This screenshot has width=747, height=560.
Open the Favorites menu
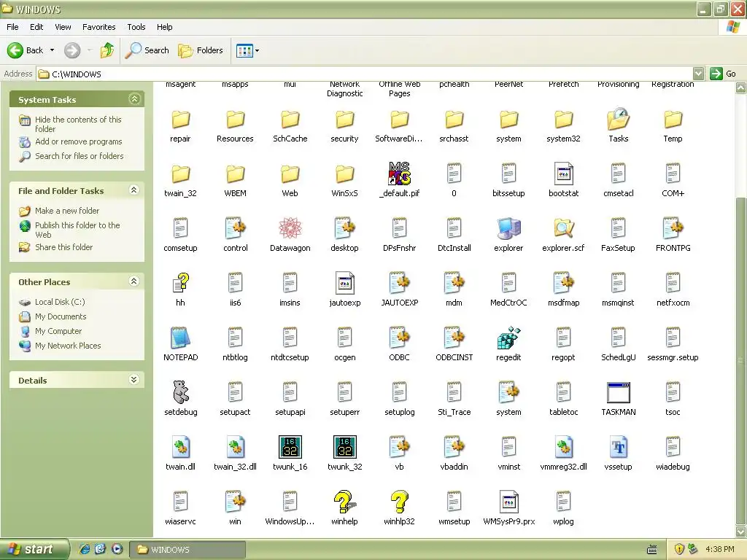98,27
